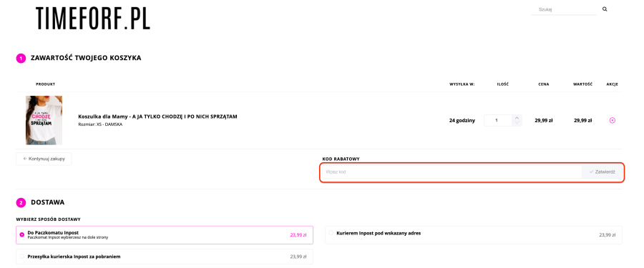The width and height of the screenshot is (644, 268).
Task: Click the search magnifier icon
Action: pos(605,9)
